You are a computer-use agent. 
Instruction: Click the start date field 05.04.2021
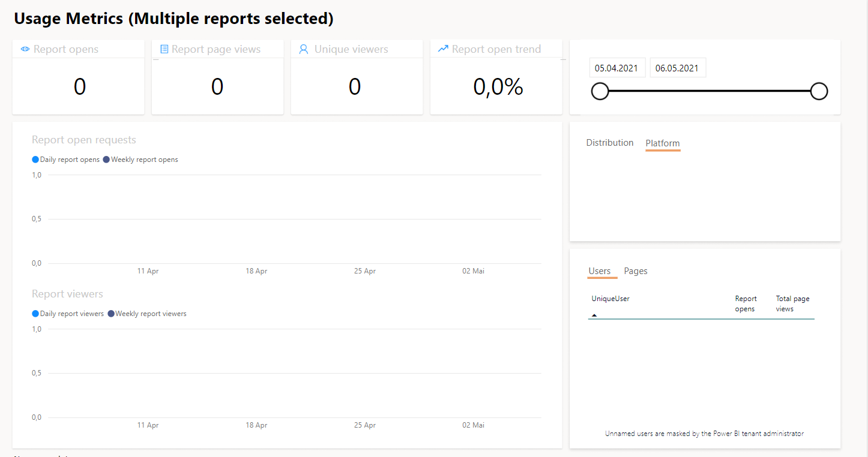617,68
